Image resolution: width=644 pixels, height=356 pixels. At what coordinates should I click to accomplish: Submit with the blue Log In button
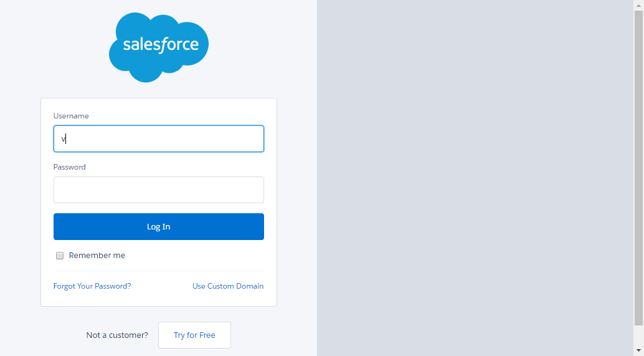[159, 226]
